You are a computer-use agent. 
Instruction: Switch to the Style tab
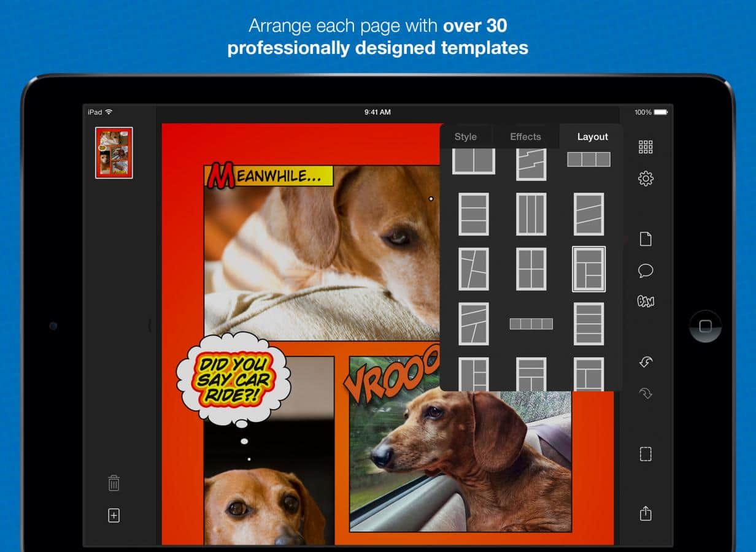point(465,137)
